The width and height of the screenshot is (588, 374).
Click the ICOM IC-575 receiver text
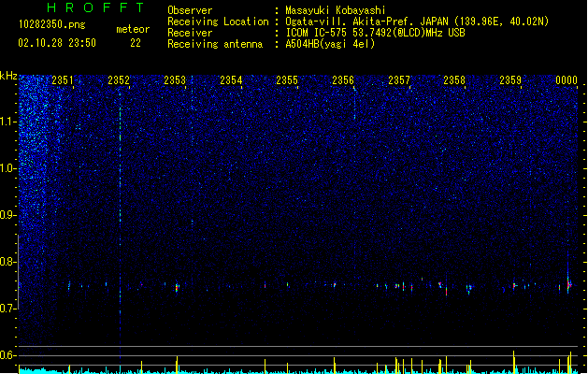pyautogui.click(x=376, y=33)
